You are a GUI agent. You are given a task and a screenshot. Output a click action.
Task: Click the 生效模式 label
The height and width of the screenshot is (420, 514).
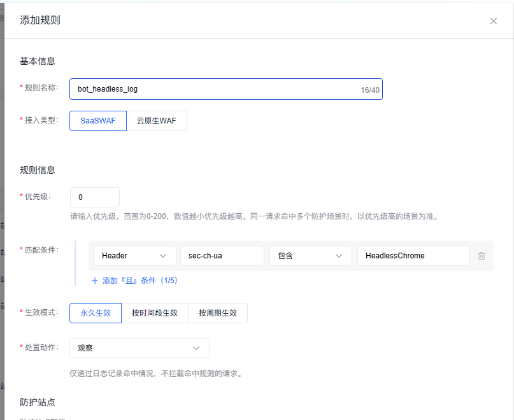[41, 312]
